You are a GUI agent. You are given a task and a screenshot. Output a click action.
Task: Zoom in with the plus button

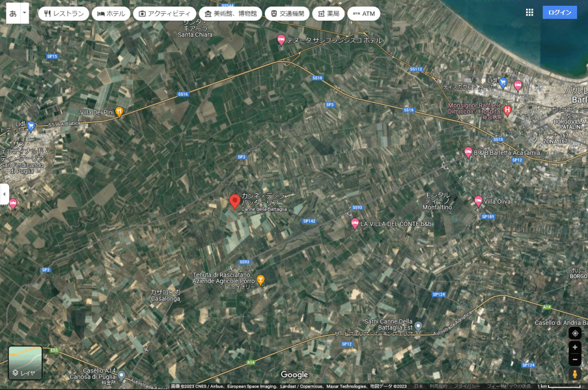pyautogui.click(x=575, y=347)
